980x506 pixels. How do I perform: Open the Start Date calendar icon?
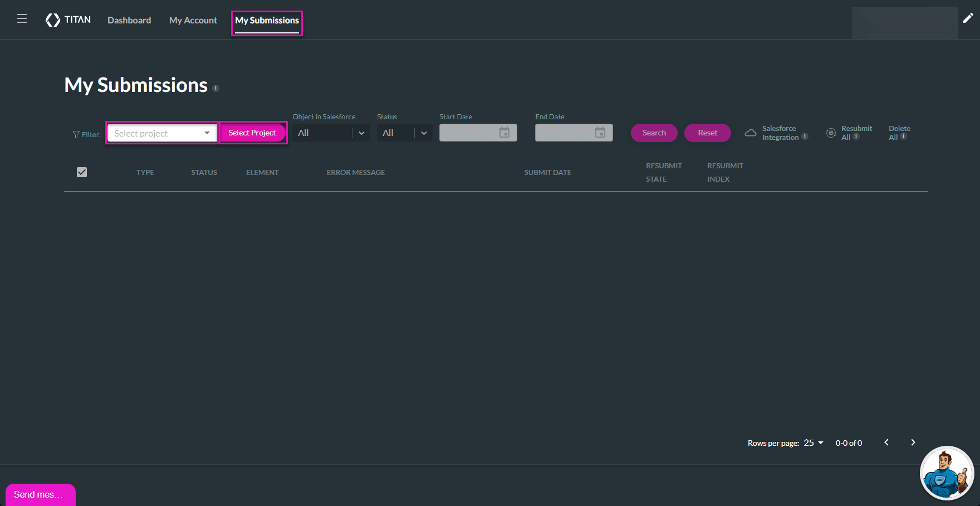point(504,133)
